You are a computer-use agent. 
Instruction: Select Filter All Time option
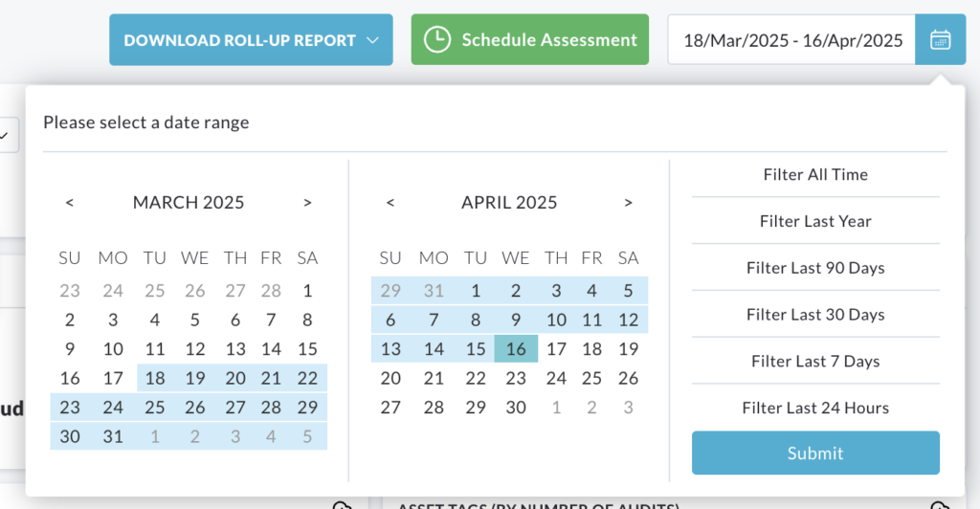coord(815,174)
